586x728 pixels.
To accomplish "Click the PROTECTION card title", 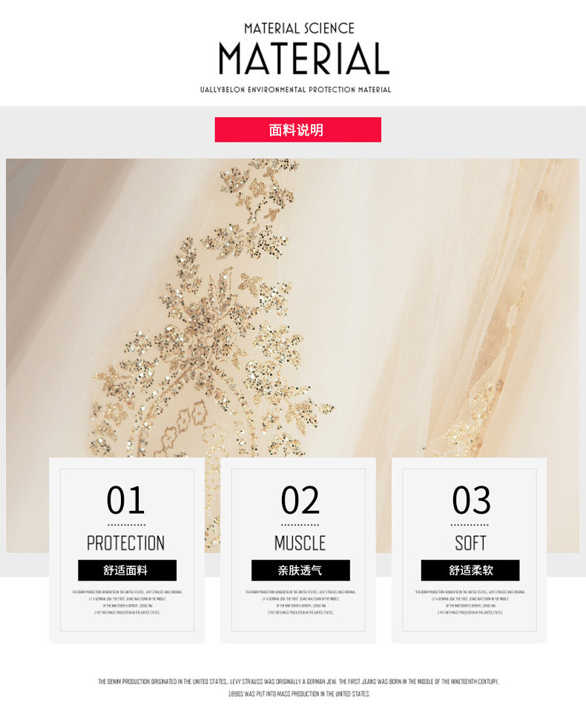I will click(126, 543).
